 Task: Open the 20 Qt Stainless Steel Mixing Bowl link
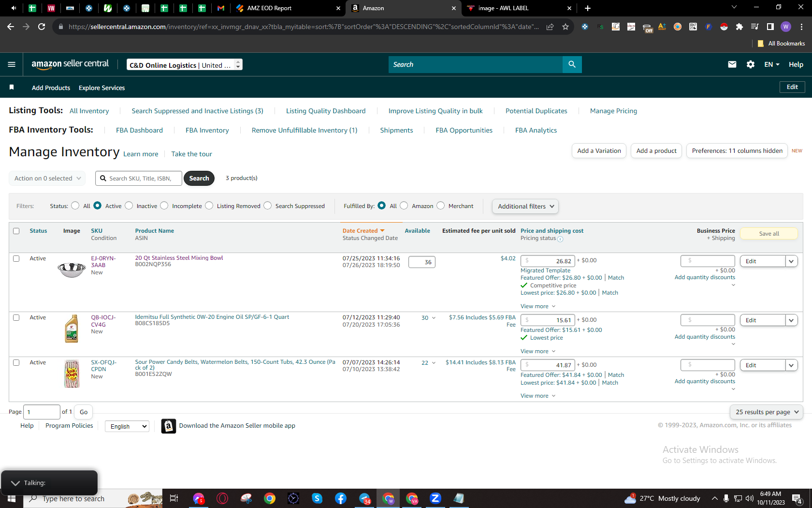pyautogui.click(x=179, y=258)
